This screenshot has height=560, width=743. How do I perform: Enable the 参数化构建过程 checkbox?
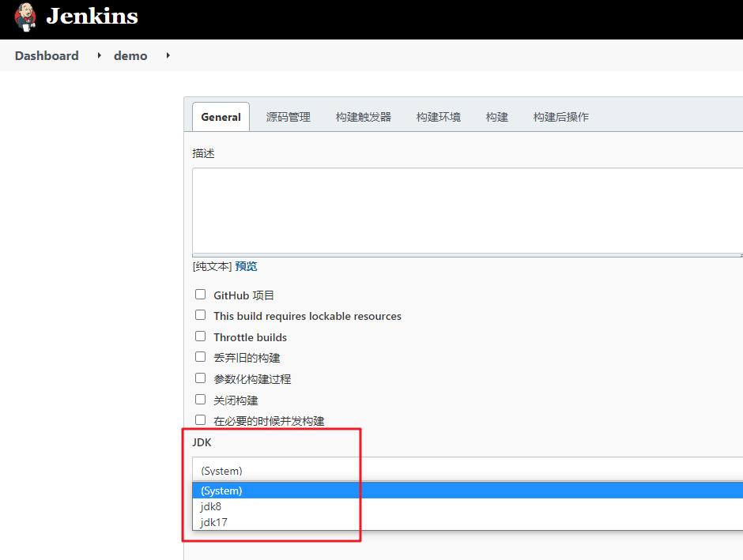200,378
